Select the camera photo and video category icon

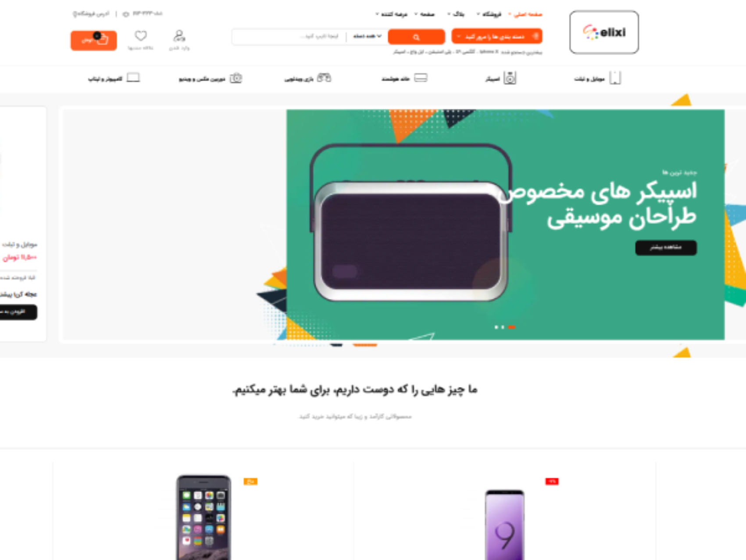pos(236,78)
